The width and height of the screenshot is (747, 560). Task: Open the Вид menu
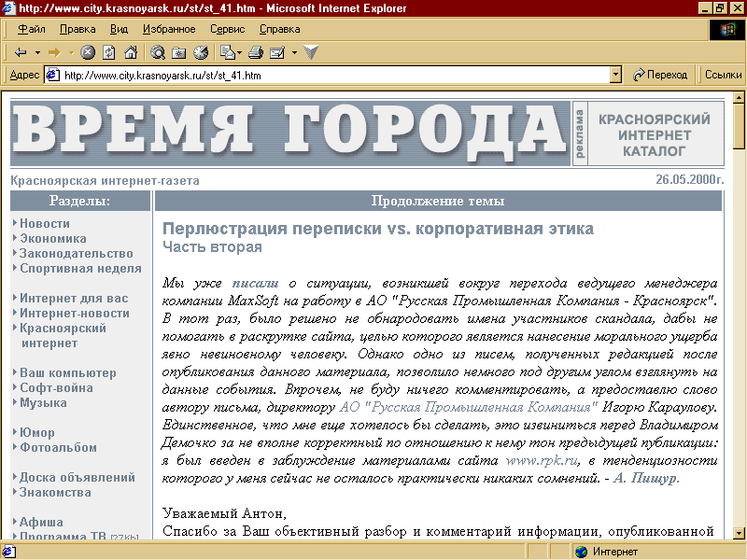119,29
